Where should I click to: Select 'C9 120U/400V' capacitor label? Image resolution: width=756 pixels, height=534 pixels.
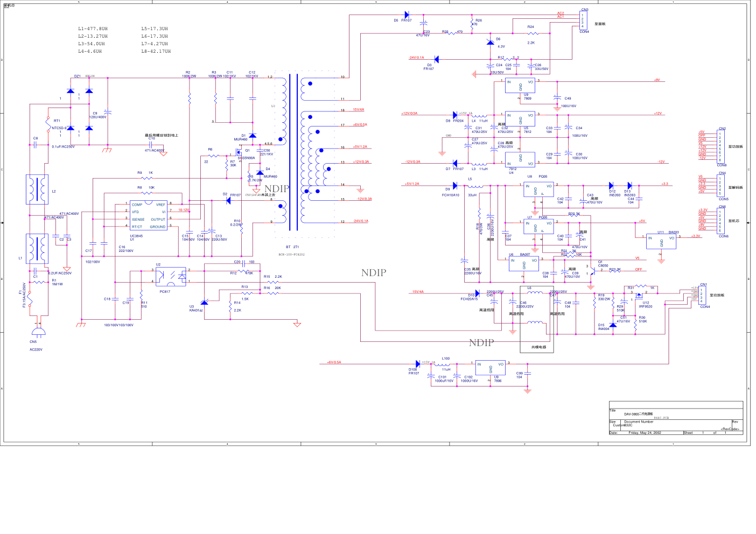pos(97,115)
